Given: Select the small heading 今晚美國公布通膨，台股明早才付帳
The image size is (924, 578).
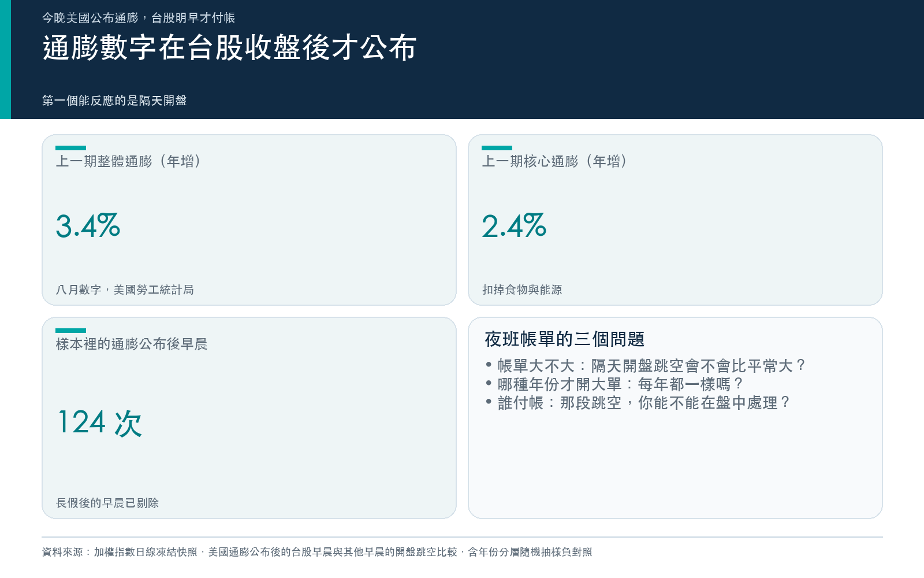Looking at the screenshot, I should [139, 18].
